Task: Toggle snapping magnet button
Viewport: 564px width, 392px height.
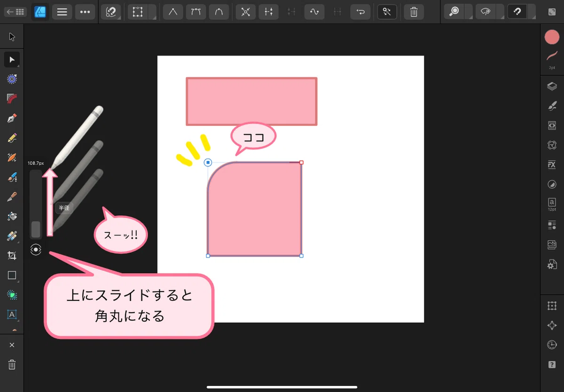Action: [517, 12]
